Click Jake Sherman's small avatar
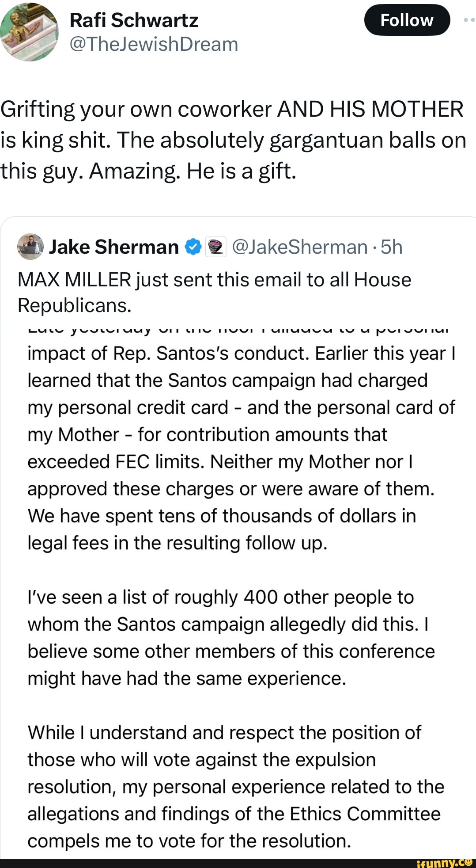Viewport: 476px width, 868px height. 30,247
